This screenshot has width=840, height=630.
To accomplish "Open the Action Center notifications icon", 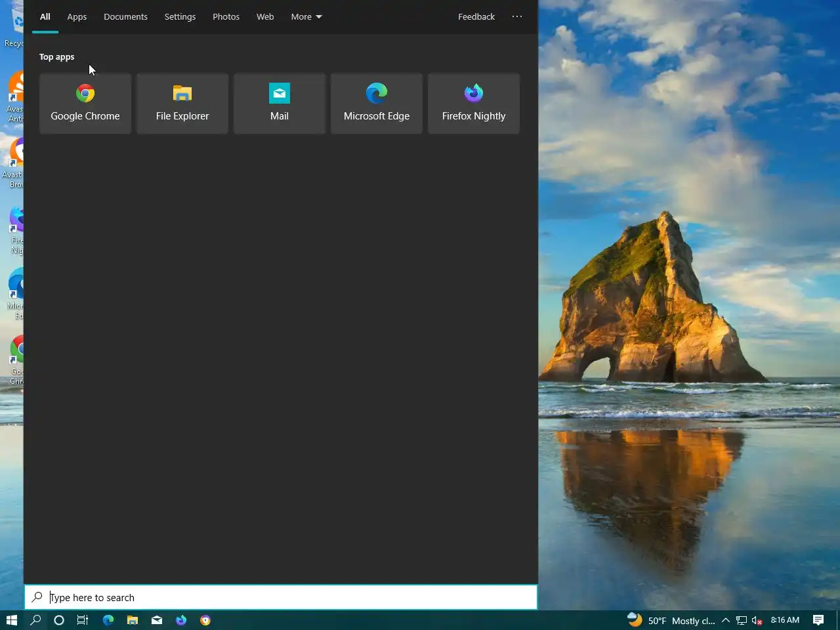I will coord(818,620).
